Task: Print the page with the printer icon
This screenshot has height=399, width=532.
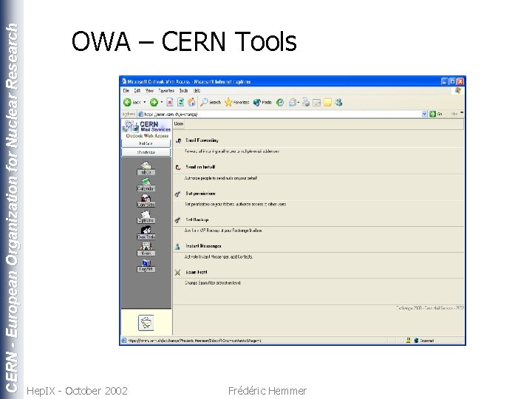Action: pos(306,102)
